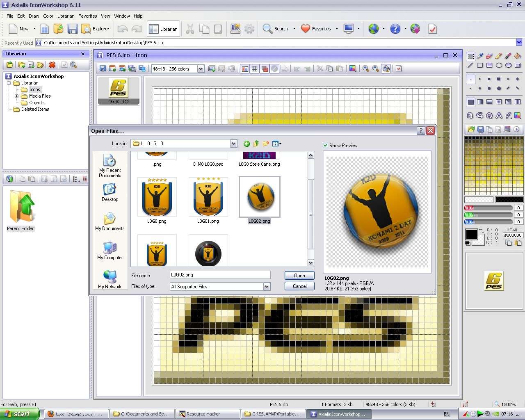Screen dimensions: 525x420
Task: Open the Explorer button in main toolbar
Action: 95,29
